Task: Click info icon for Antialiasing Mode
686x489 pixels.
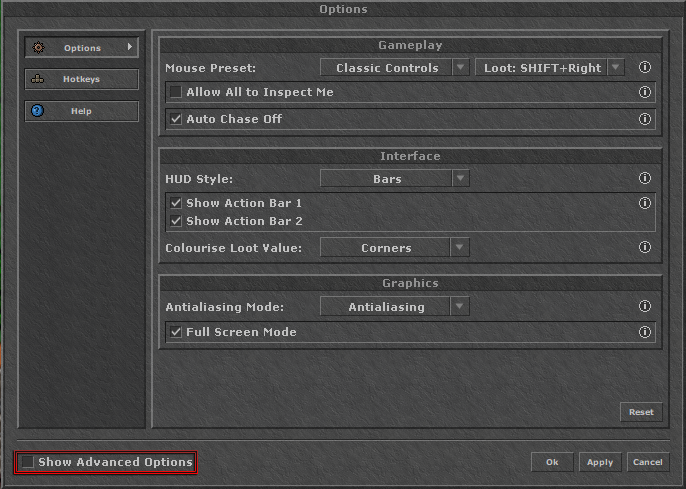Action: [x=645, y=306]
